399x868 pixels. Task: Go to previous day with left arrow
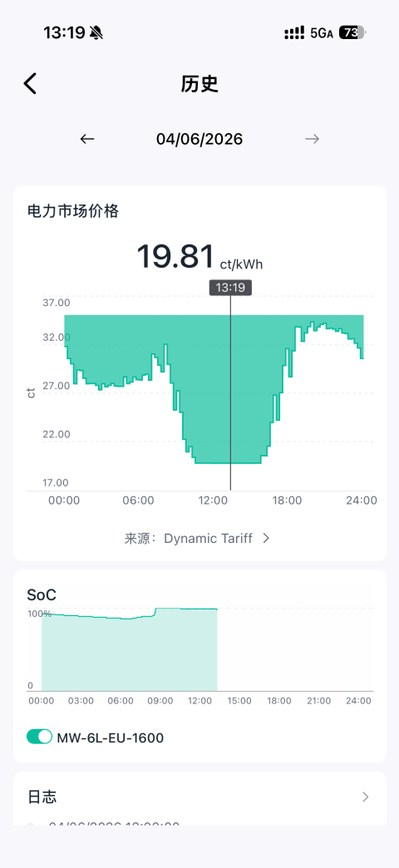[87, 139]
